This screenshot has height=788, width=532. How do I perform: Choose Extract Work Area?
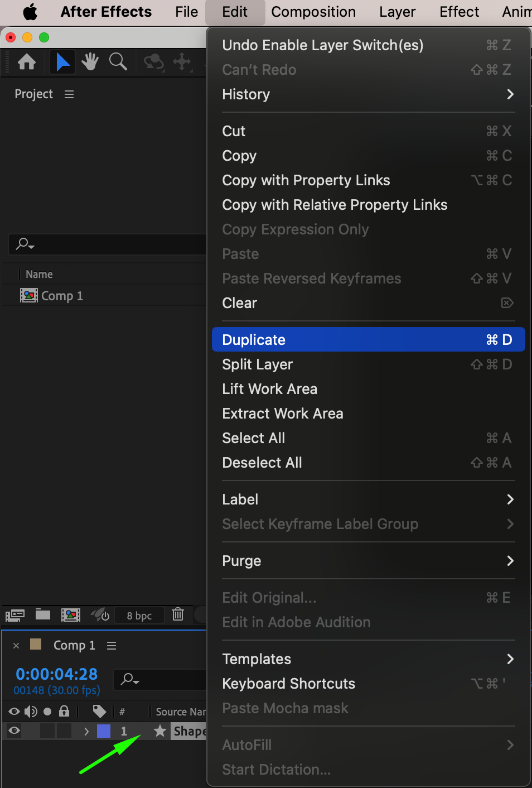[x=368, y=414]
